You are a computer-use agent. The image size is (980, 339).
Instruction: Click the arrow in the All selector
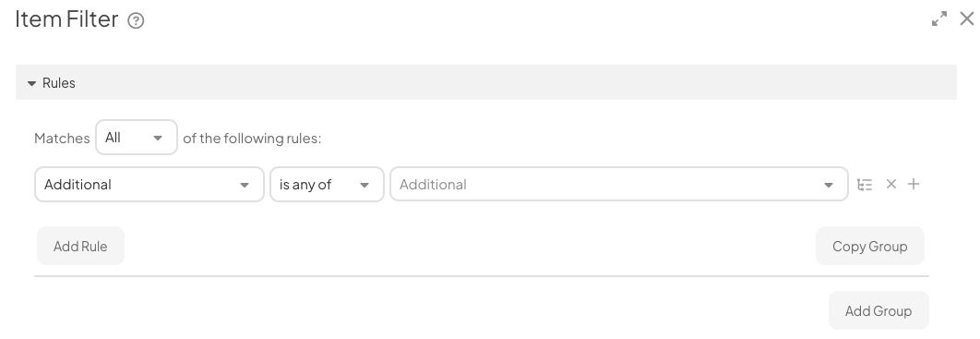tap(158, 139)
